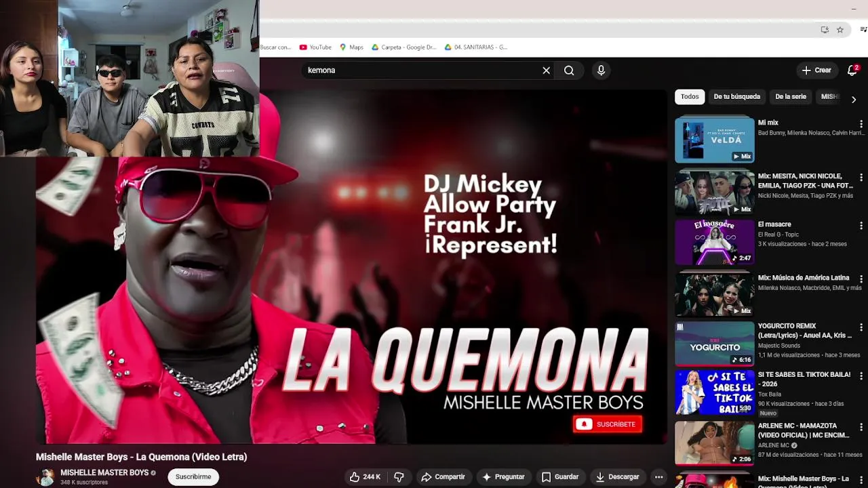
Task: Clear the search box text
Action: click(x=546, y=70)
